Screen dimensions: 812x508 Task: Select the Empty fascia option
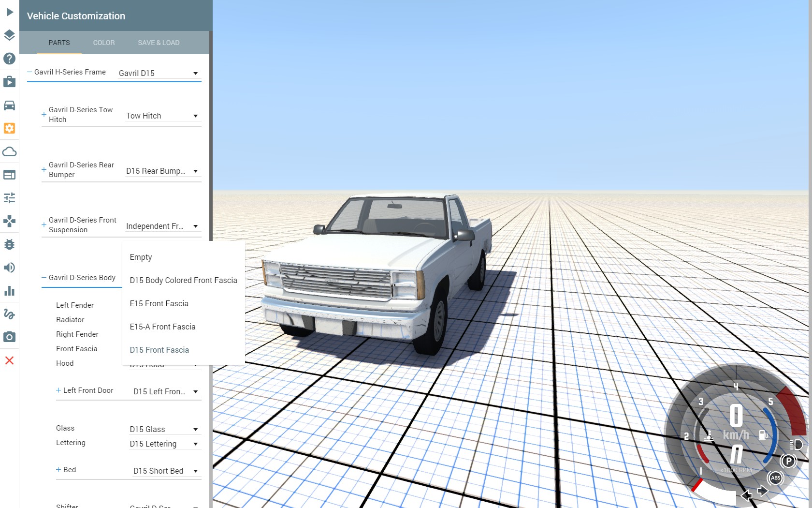pyautogui.click(x=184, y=257)
